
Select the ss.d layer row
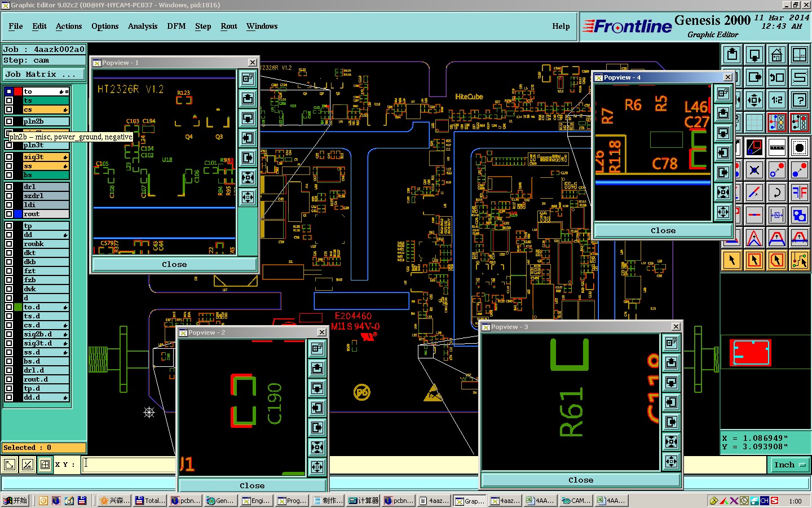tap(46, 352)
